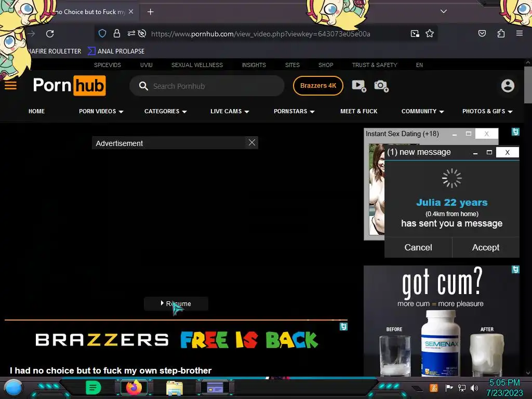This screenshot has width=532, height=399.
Task: Open the MEET nav item
Action: coord(358,111)
